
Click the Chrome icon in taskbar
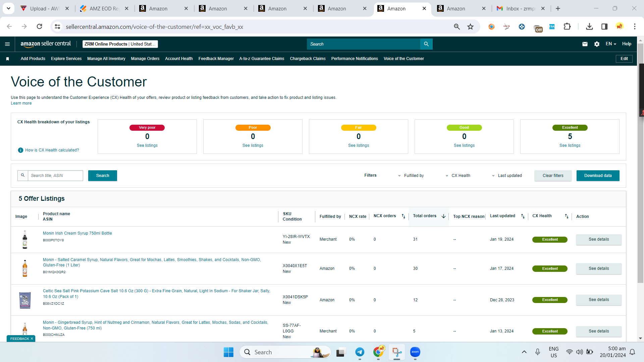pyautogui.click(x=378, y=352)
